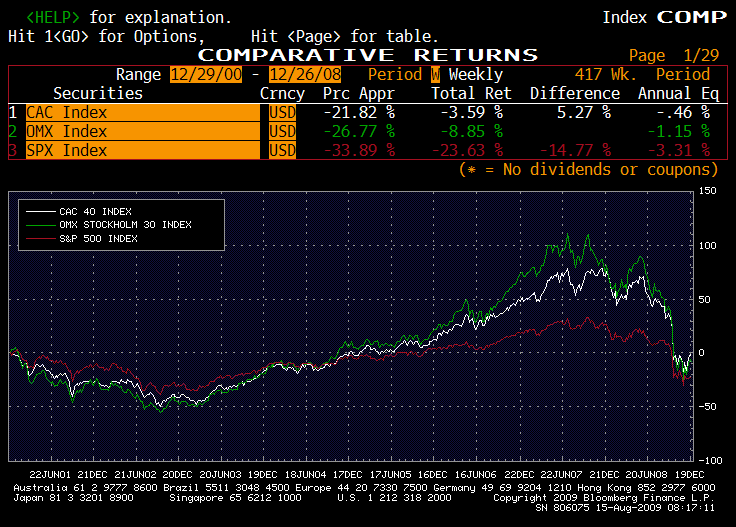Click the -50 y-axis value label
Image resolution: width=736 pixels, height=527 pixels.
click(707, 406)
